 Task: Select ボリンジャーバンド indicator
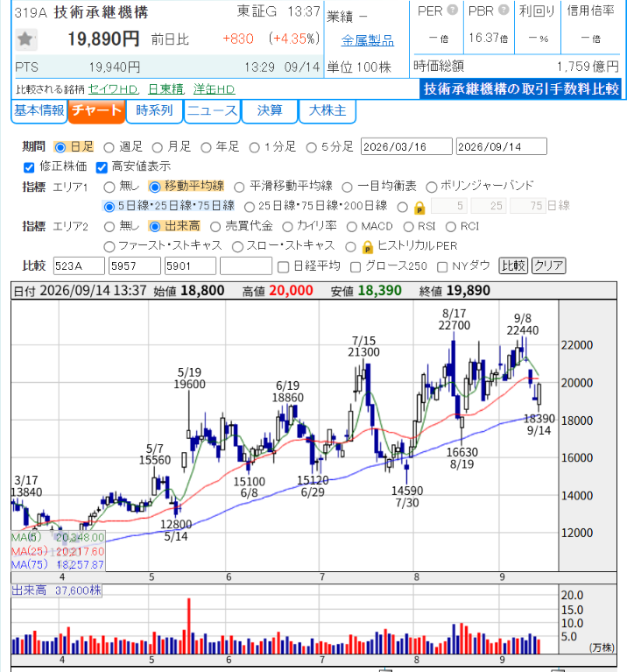click(x=432, y=187)
